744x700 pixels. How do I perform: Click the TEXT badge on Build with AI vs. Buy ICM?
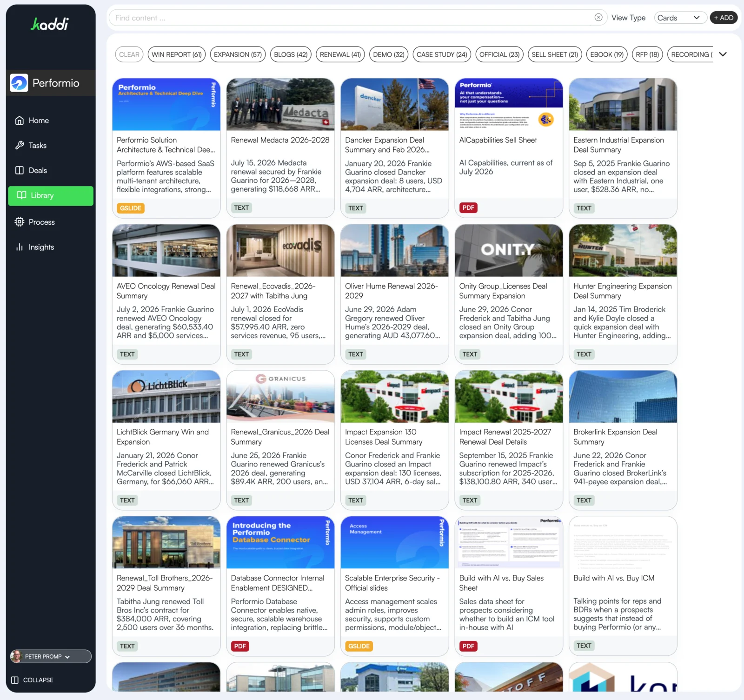point(584,646)
